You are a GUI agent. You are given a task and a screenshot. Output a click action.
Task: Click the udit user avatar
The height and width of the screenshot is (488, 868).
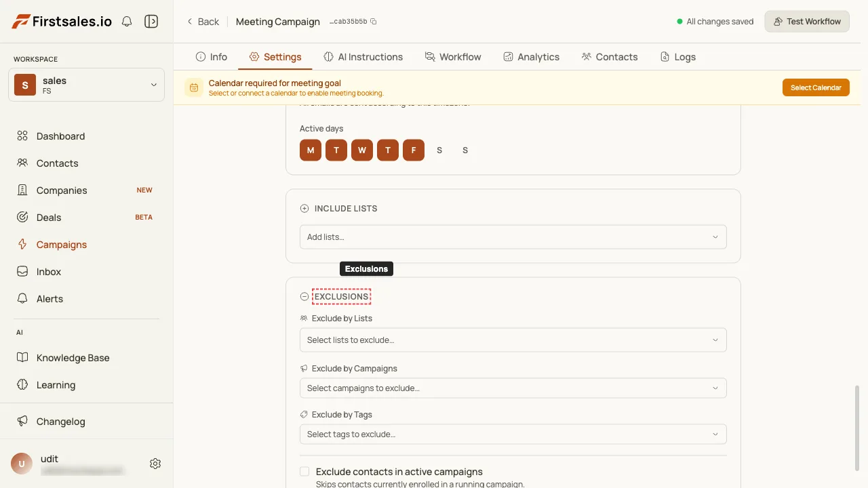[x=22, y=464]
